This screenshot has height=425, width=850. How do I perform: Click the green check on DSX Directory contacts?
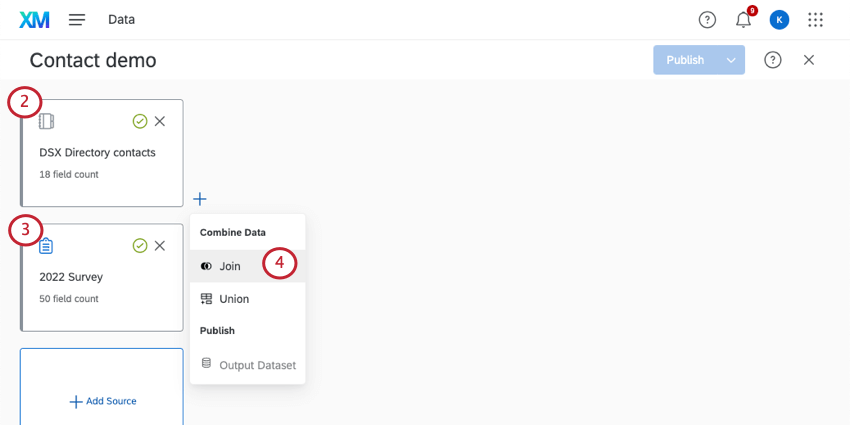click(x=140, y=121)
